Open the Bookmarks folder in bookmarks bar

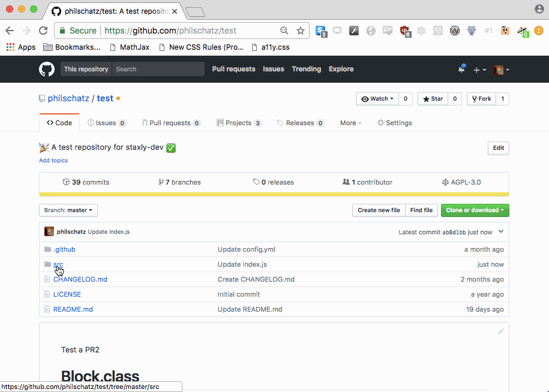72,47
